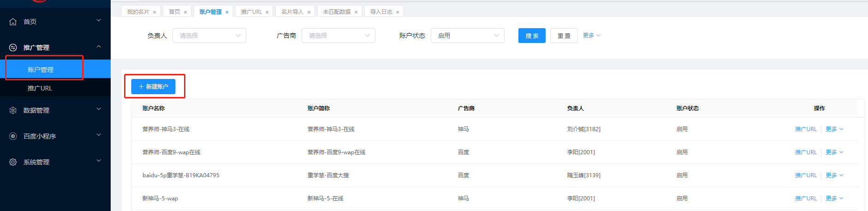Open 推广URL link for 营养师-神马3-在线
868x211 pixels.
(x=806, y=129)
